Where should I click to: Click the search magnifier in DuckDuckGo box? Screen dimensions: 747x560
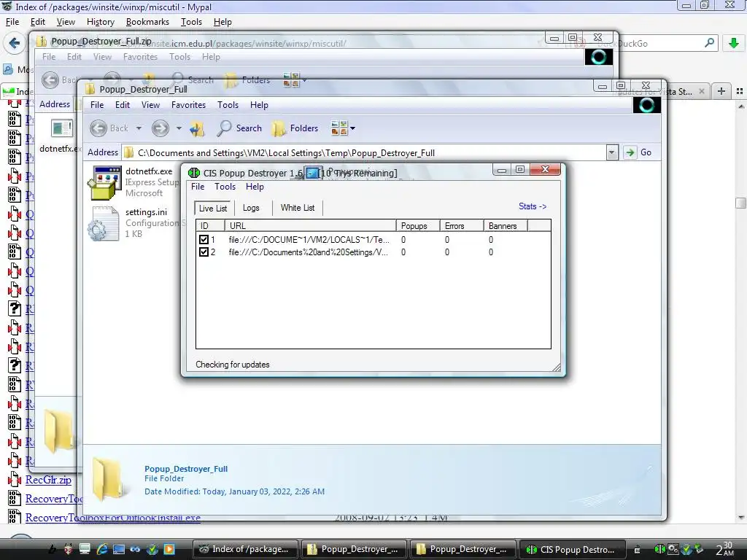point(709,43)
